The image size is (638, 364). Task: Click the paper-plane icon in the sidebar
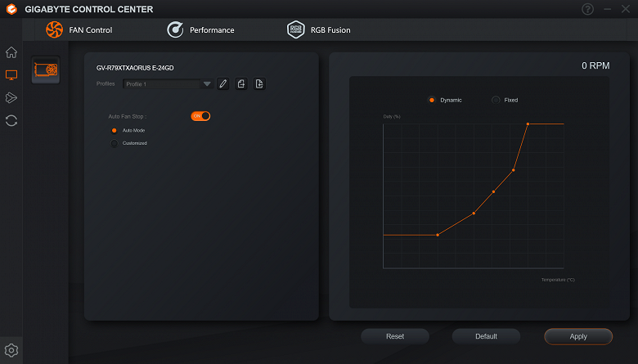(x=11, y=97)
